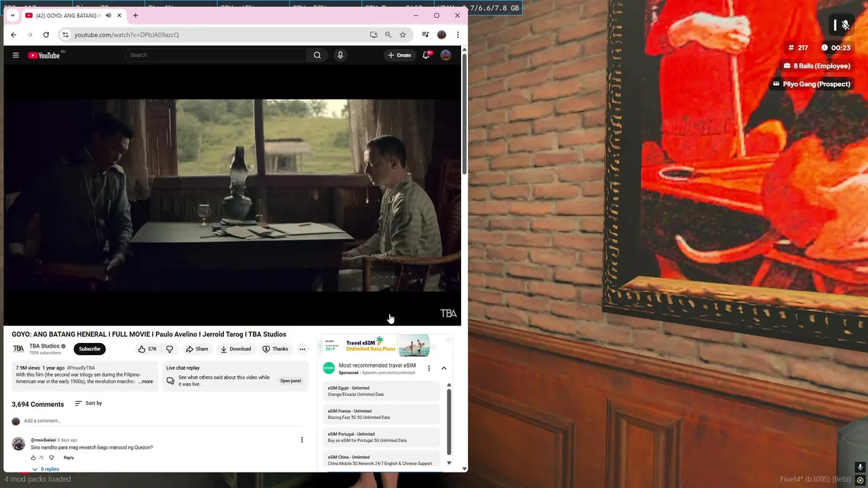Click Pilyo Gang (Prospect) label

pos(811,84)
